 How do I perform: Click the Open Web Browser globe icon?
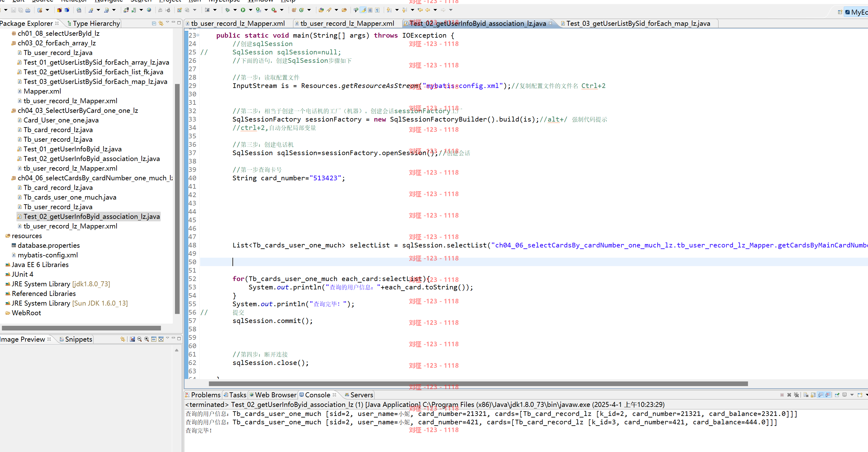pos(149,10)
